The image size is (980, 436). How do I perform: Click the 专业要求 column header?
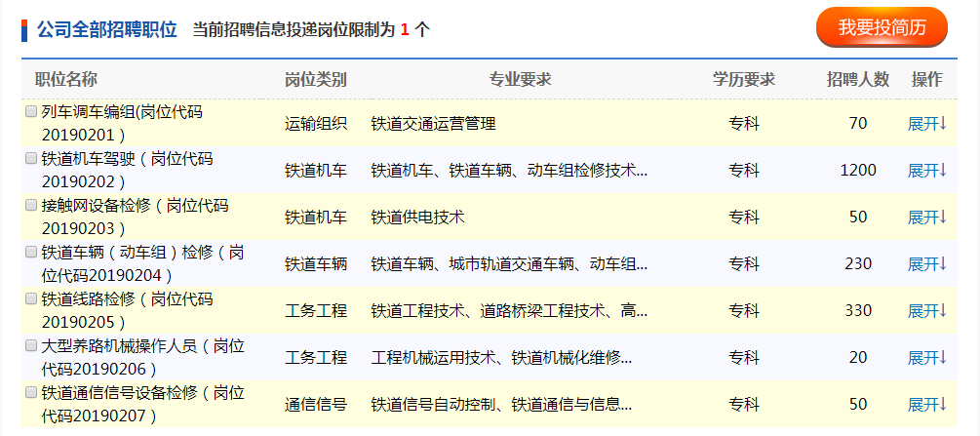point(520,80)
